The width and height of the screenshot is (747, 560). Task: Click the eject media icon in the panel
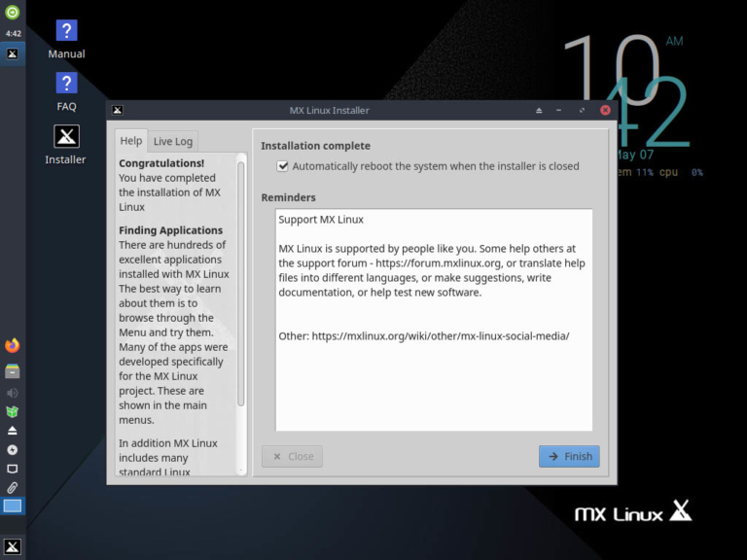click(13, 431)
